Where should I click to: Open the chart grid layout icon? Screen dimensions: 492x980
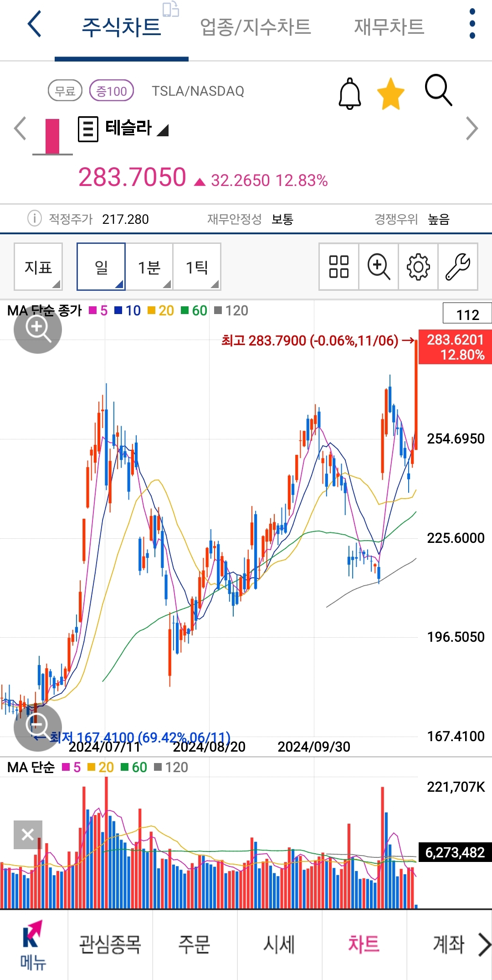[x=339, y=267]
